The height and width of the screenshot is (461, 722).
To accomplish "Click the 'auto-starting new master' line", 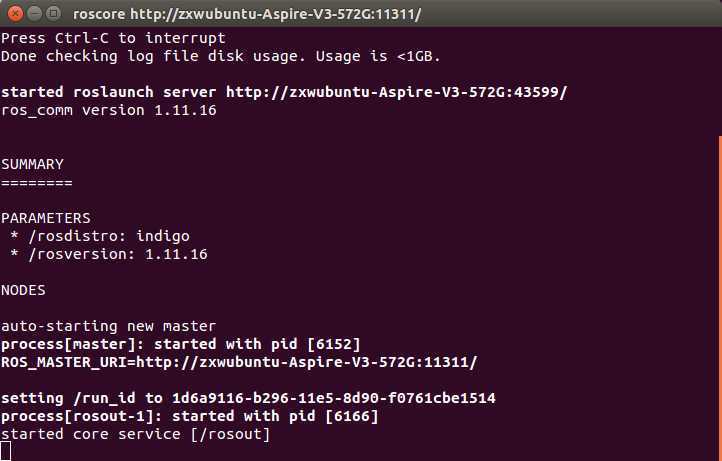I will pos(109,326).
